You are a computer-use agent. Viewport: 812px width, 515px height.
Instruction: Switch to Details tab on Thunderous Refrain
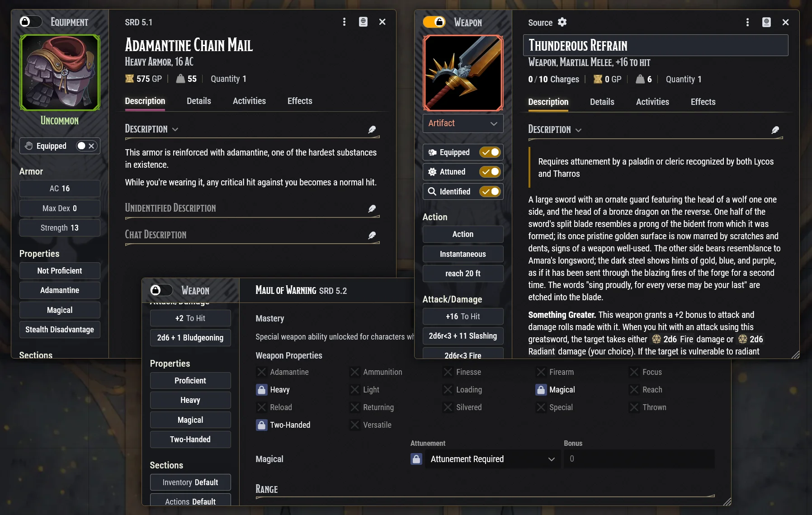602,102
